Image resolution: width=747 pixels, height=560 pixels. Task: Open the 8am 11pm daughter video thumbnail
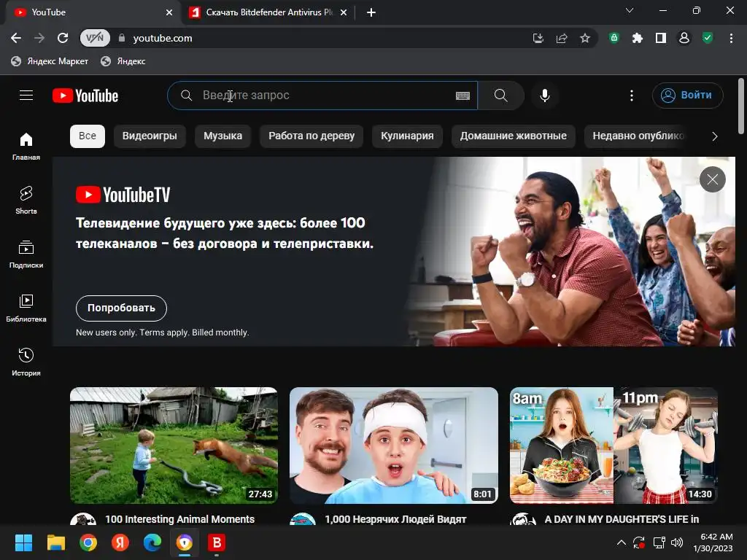click(x=614, y=446)
